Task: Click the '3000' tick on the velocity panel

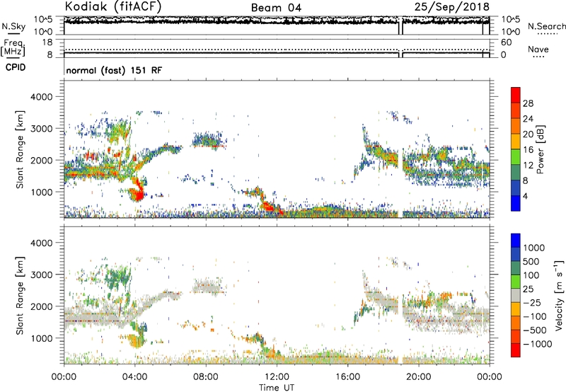Action: pos(41,275)
